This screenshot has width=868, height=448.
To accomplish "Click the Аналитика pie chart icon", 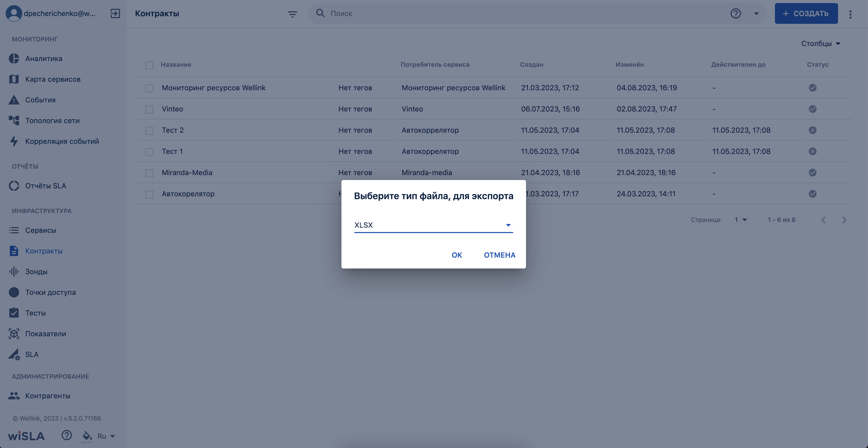I will pos(14,58).
